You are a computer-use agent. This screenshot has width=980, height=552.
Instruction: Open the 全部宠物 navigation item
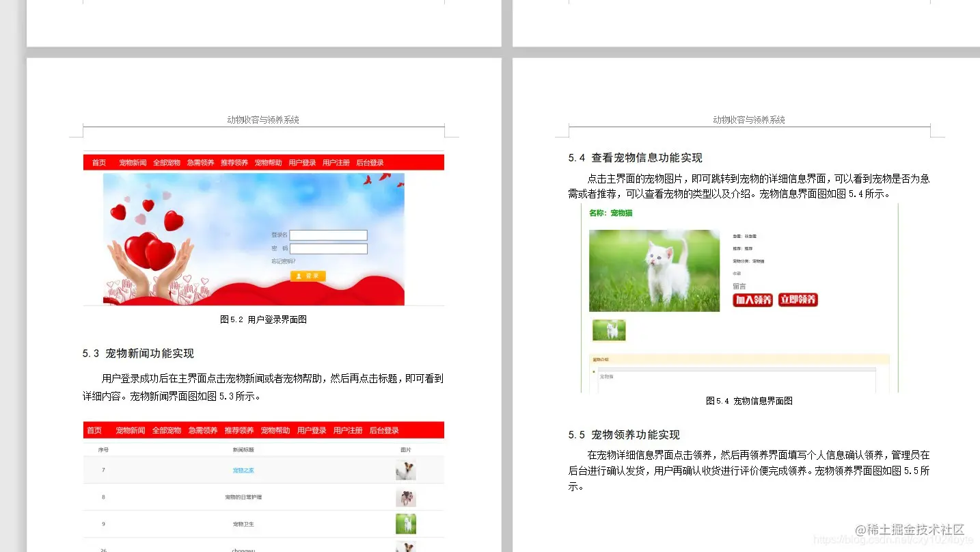coord(166,162)
